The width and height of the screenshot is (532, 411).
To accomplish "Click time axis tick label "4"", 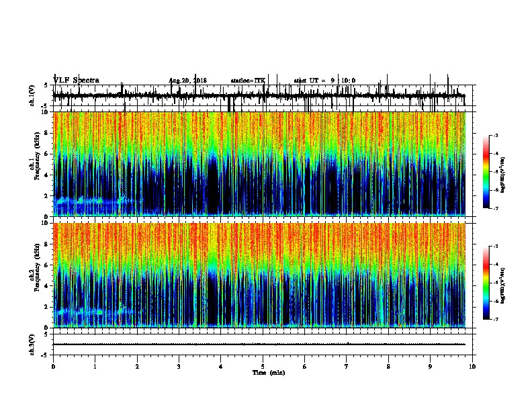I will 221,367.
